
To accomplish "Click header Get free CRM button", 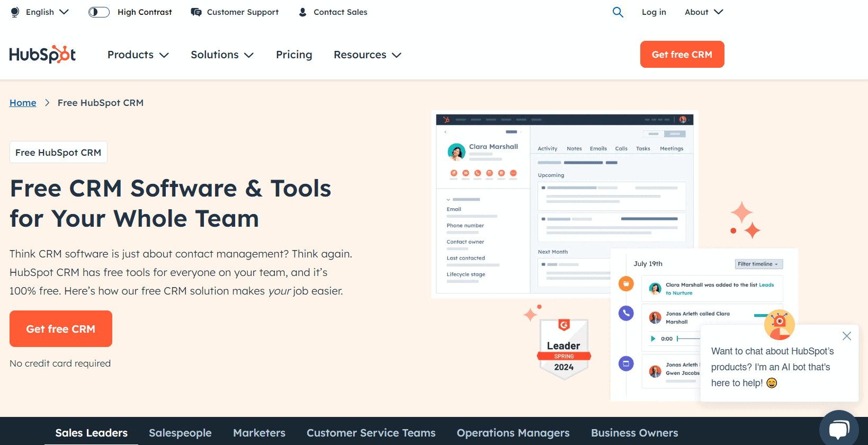I will click(x=682, y=54).
